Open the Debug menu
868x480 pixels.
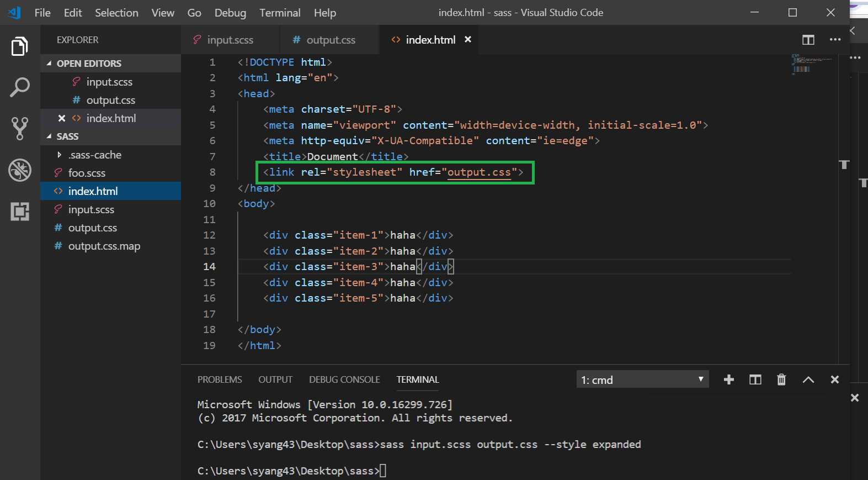(230, 12)
